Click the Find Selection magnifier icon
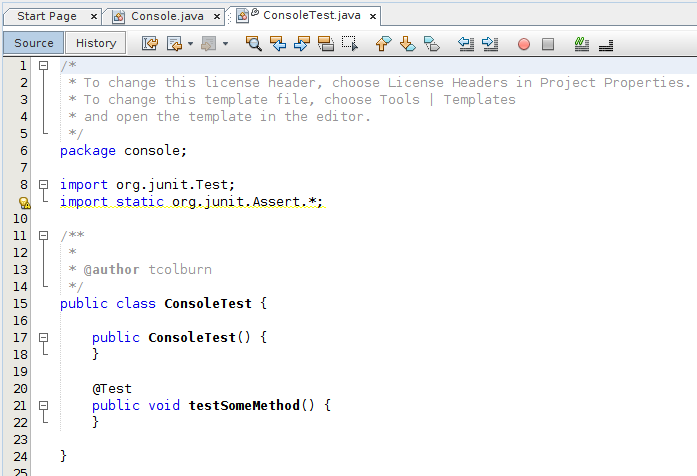The image size is (697, 476). click(x=254, y=44)
